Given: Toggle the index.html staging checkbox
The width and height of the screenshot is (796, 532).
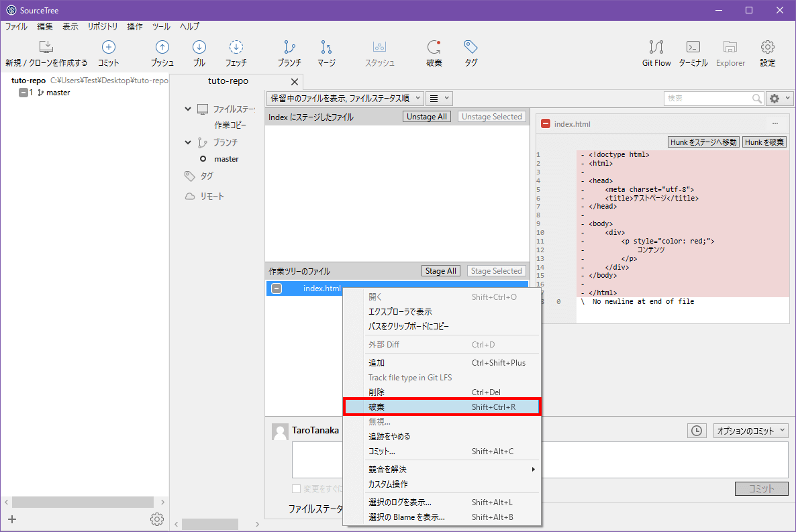Looking at the screenshot, I should point(277,288).
